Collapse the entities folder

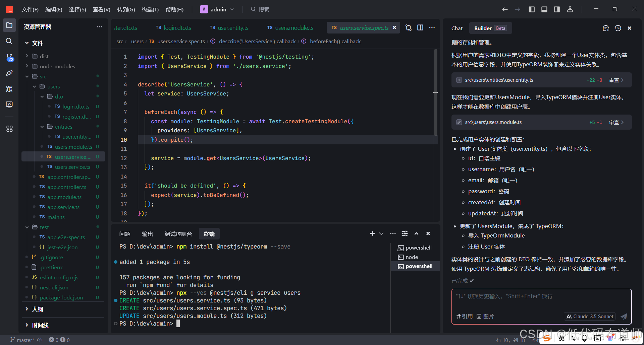[63, 127]
